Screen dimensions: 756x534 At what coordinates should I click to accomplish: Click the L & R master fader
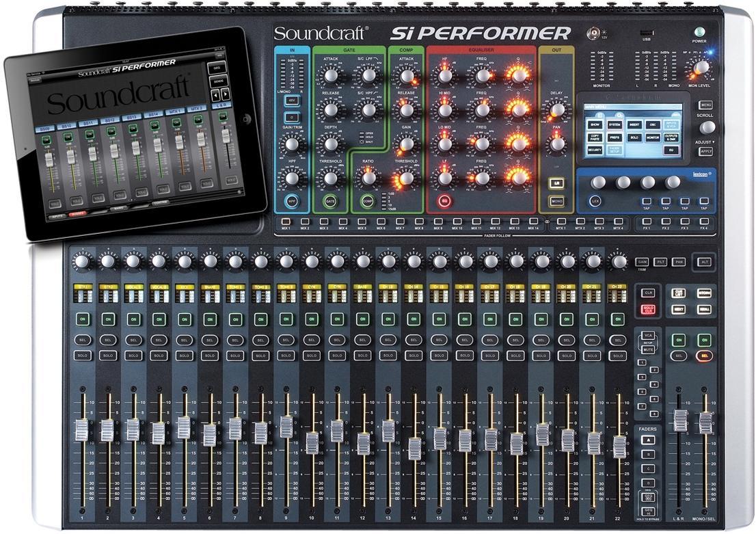click(678, 420)
